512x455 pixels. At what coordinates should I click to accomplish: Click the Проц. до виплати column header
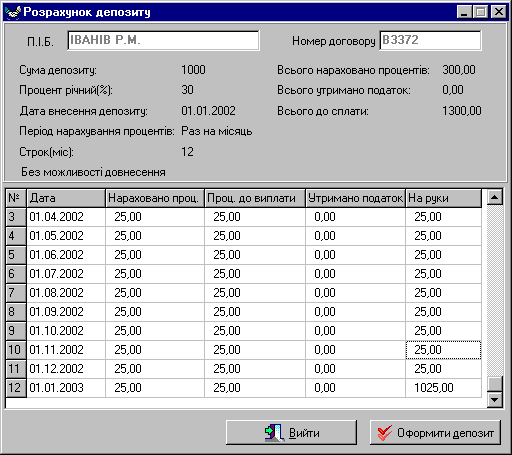[255, 198]
